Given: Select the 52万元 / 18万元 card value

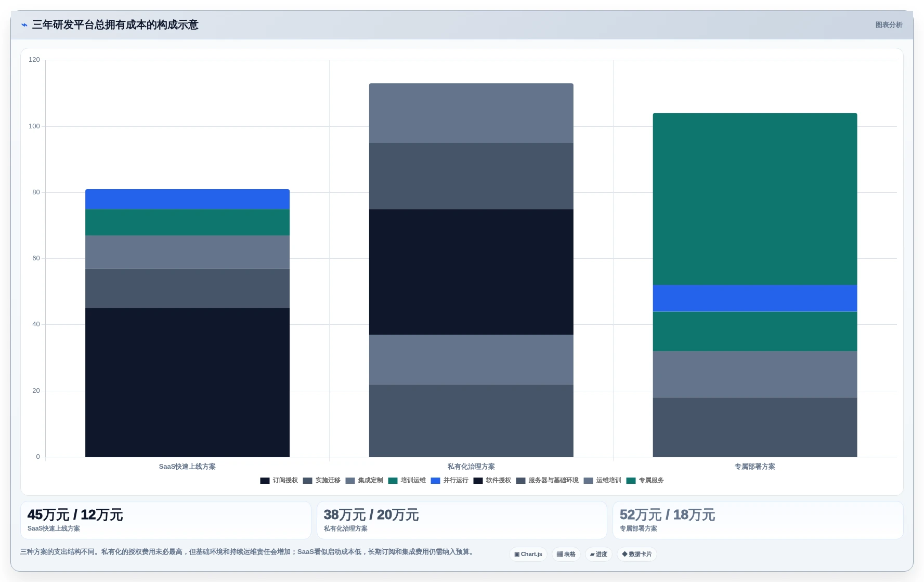Looking at the screenshot, I should pyautogui.click(x=668, y=515).
